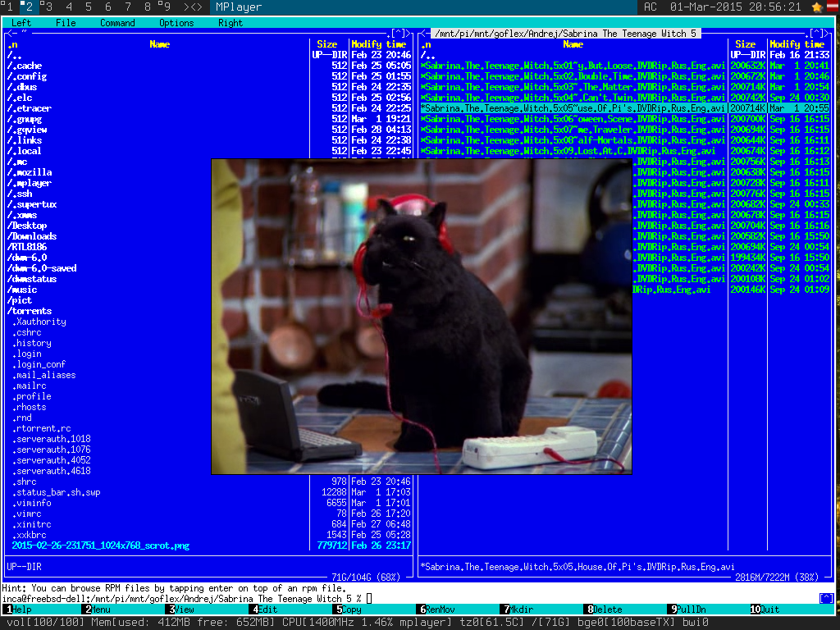Screen dimensions: 840x630
Task: Select the .rtorrent.rc file
Action: point(109,428)
